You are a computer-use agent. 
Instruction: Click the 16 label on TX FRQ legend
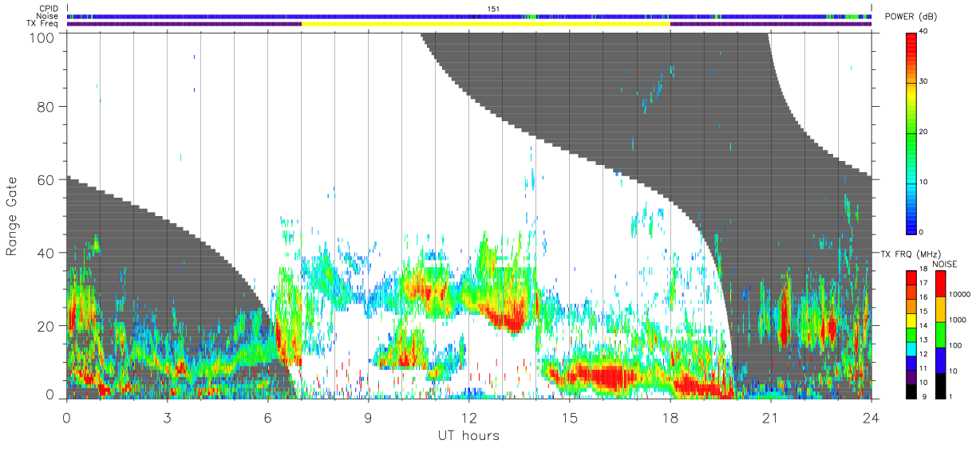[924, 297]
